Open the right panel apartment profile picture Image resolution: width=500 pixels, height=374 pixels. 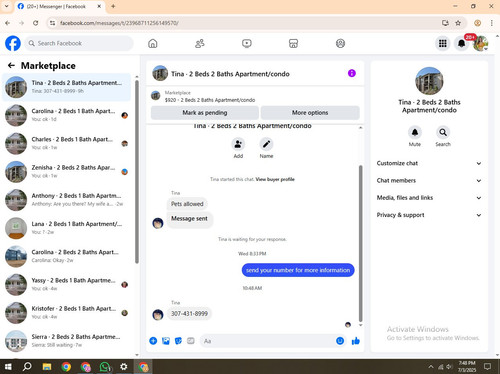coord(429,81)
